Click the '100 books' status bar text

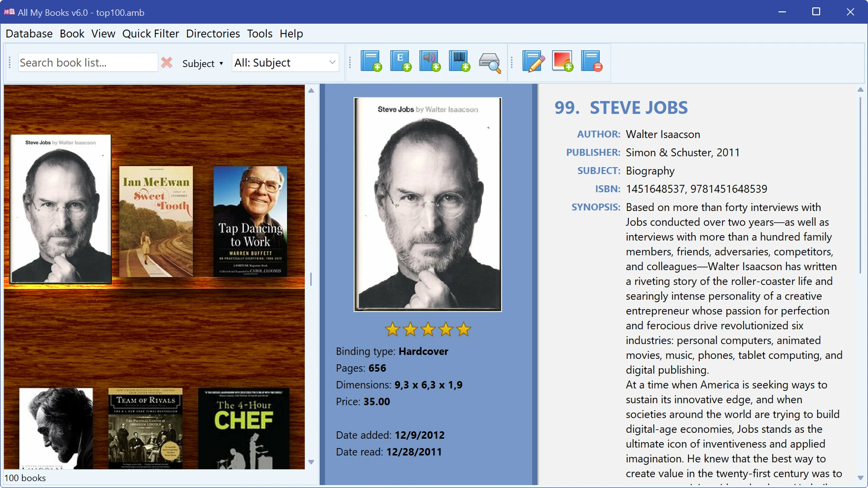[x=25, y=478]
